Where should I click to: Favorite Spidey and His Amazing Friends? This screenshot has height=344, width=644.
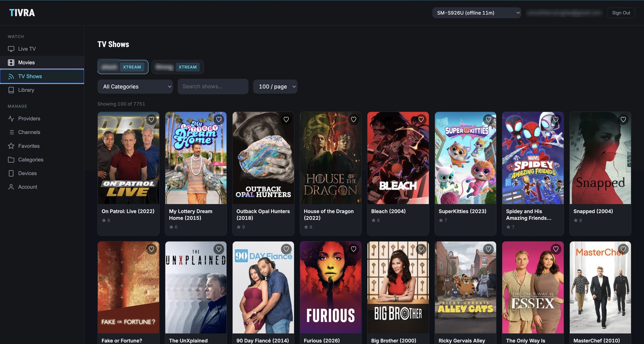point(556,119)
